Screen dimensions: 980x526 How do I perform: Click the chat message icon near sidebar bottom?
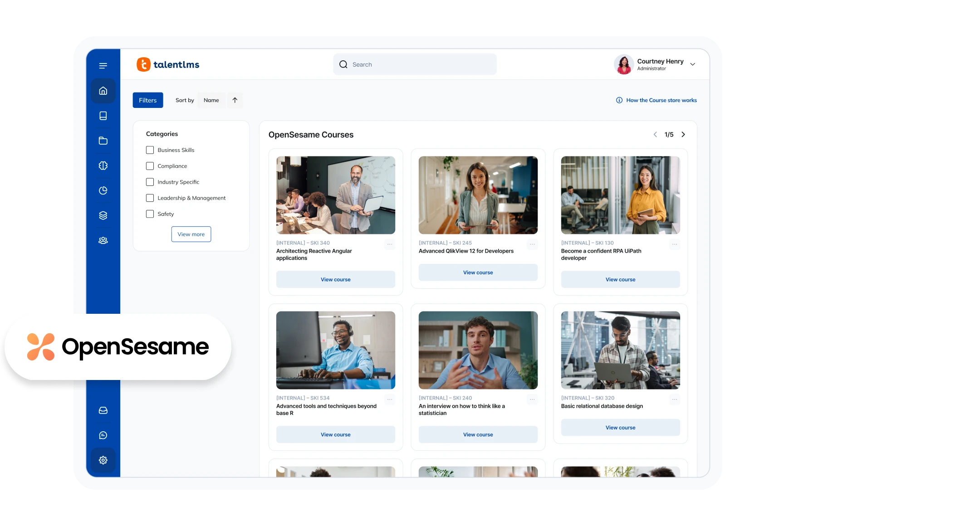(103, 435)
